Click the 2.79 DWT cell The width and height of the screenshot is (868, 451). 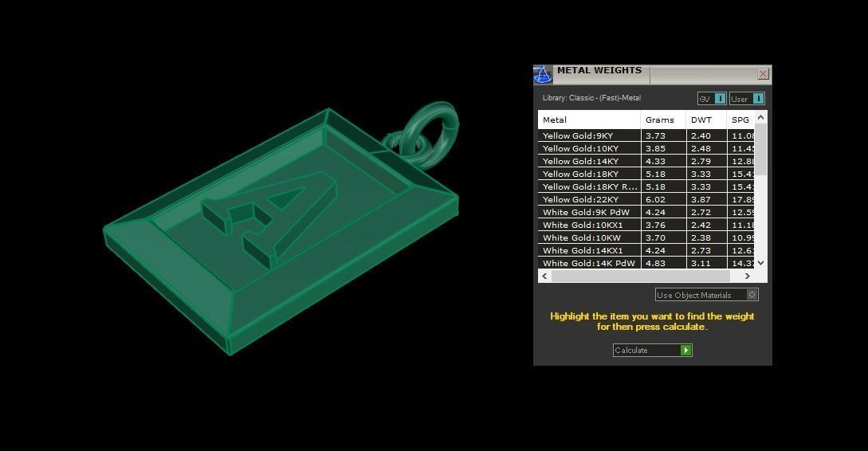point(706,161)
